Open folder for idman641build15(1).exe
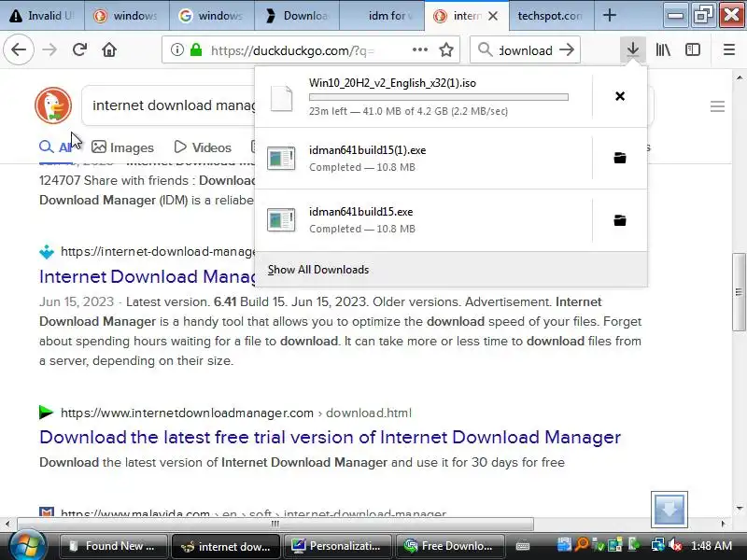This screenshot has width=747, height=560. (x=620, y=158)
